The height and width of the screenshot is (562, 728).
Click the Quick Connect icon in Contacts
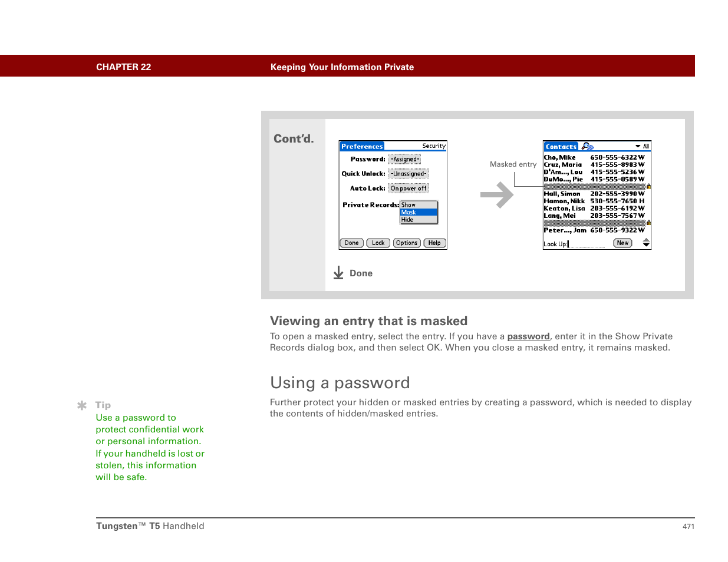point(588,147)
